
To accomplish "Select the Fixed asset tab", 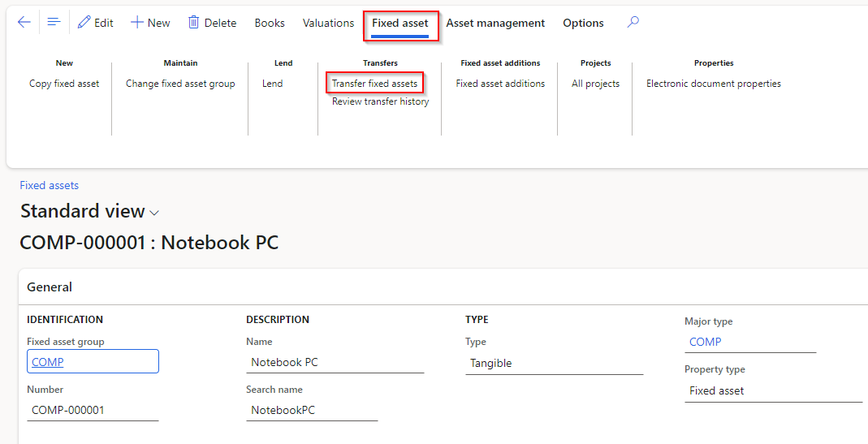I will (x=400, y=23).
